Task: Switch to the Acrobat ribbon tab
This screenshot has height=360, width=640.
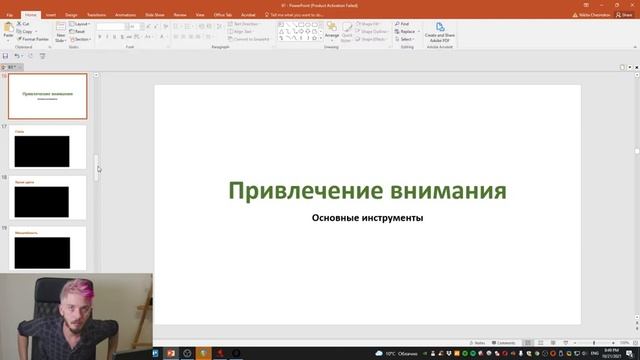Action: coord(248,15)
